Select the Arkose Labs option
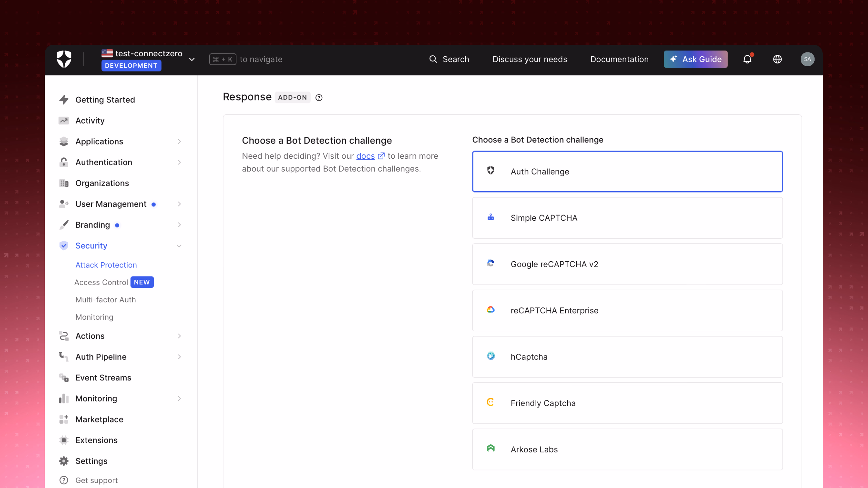Viewport: 868px width, 488px height. point(627,450)
